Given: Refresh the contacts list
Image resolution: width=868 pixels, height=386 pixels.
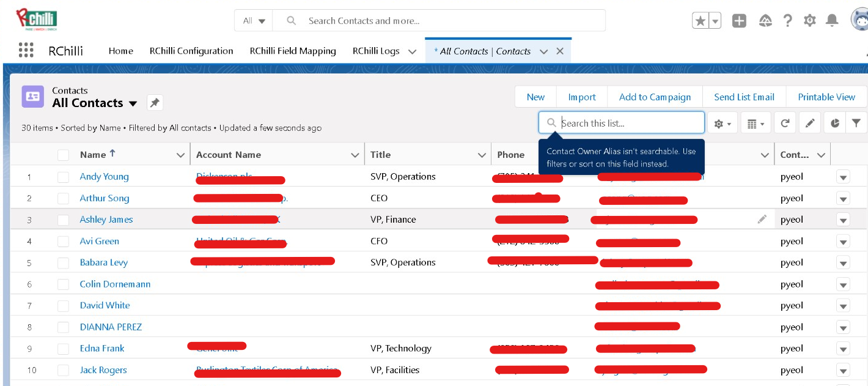Looking at the screenshot, I should 785,123.
